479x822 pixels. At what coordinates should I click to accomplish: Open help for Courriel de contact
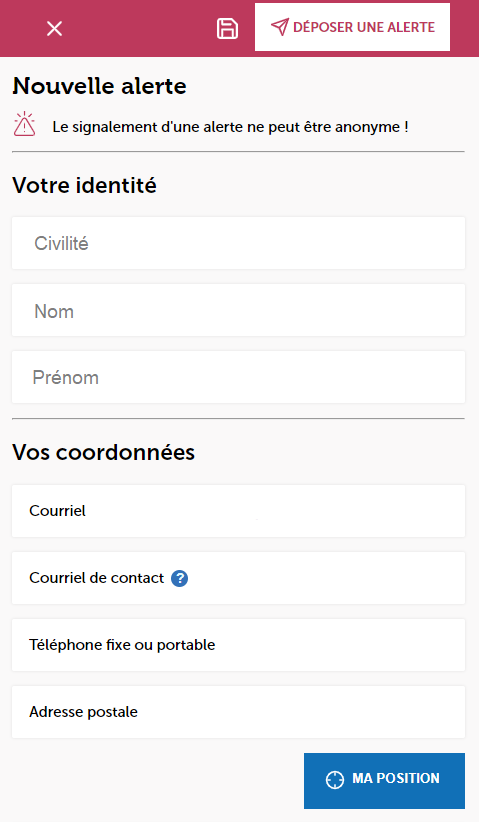[x=180, y=578]
